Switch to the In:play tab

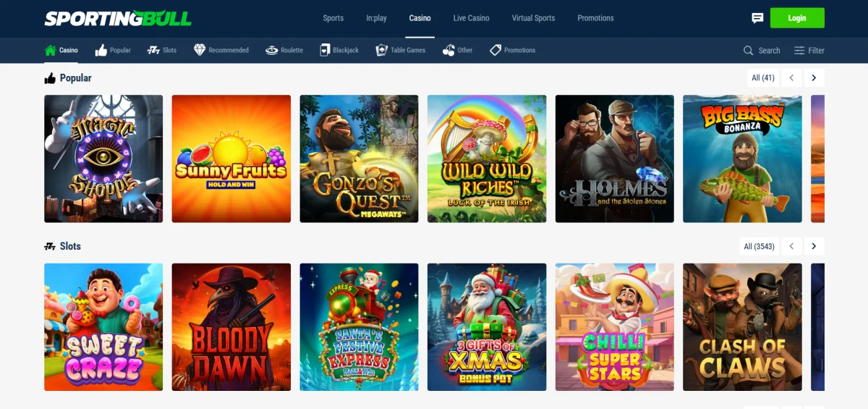coord(377,18)
